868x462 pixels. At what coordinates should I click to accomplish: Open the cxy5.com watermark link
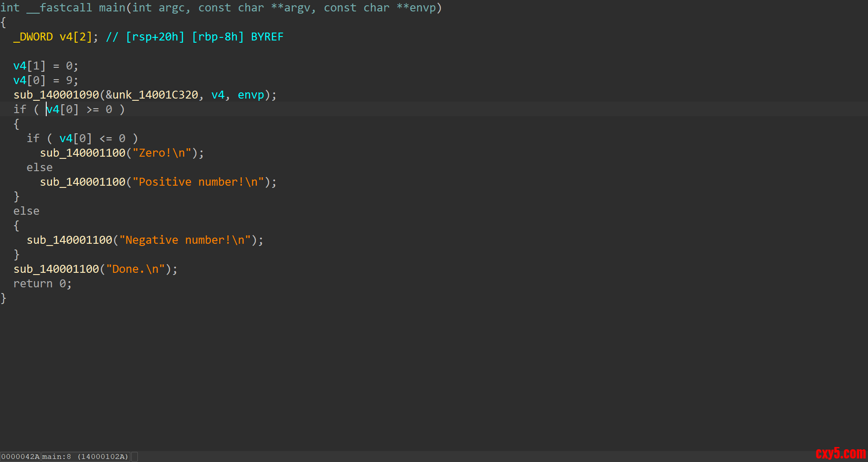[840, 453]
